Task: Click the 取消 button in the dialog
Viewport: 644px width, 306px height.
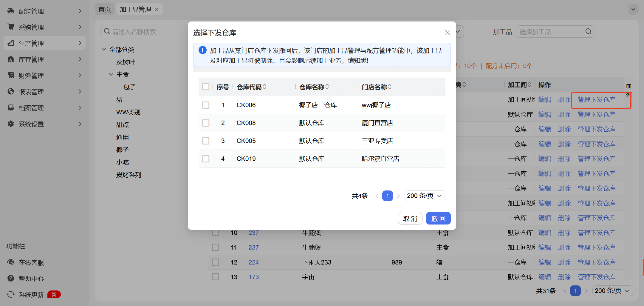Action: [410, 219]
